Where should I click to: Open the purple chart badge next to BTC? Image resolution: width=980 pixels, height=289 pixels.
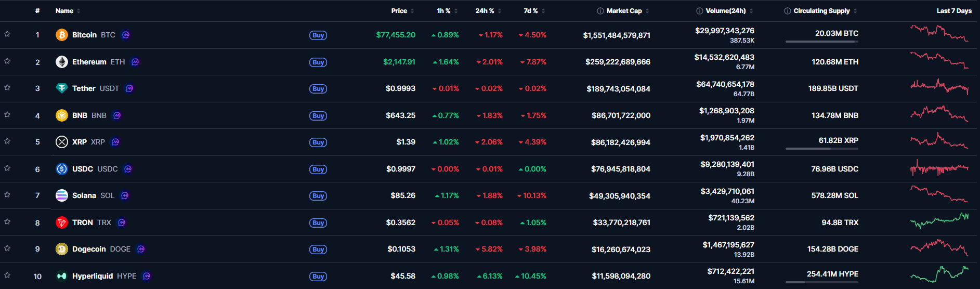126,35
